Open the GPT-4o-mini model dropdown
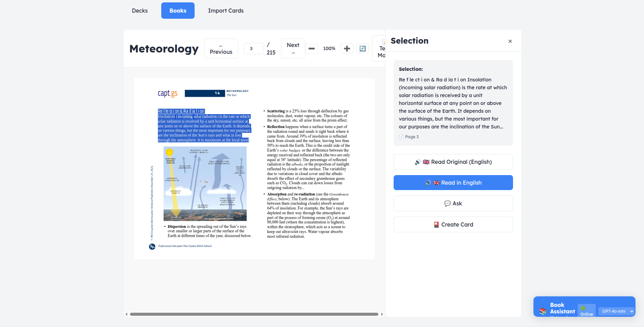This screenshot has width=644, height=327. [616, 311]
